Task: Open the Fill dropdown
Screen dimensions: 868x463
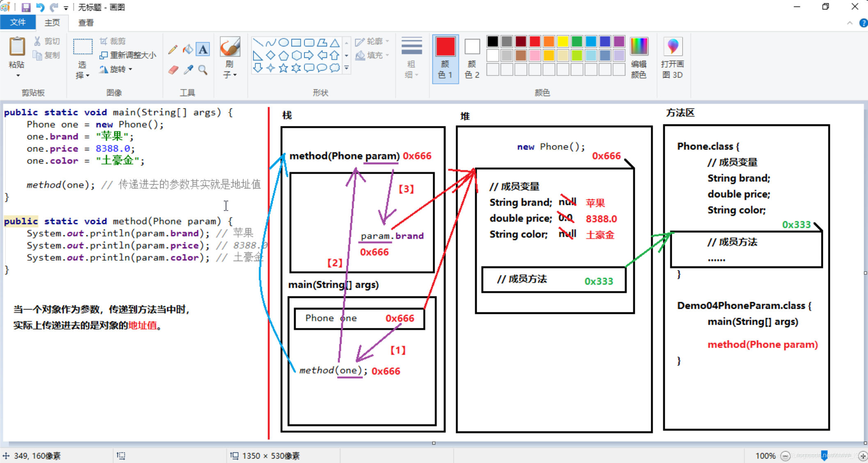Action: tap(372, 55)
